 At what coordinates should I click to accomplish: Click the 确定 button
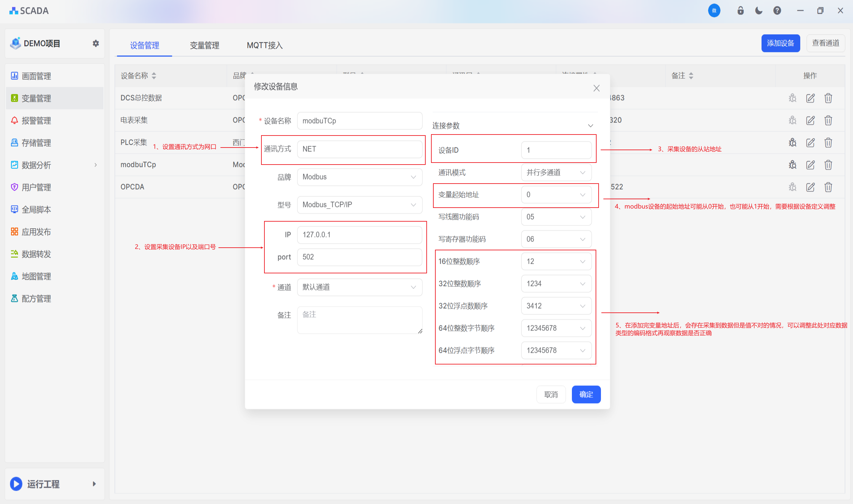[x=586, y=394]
